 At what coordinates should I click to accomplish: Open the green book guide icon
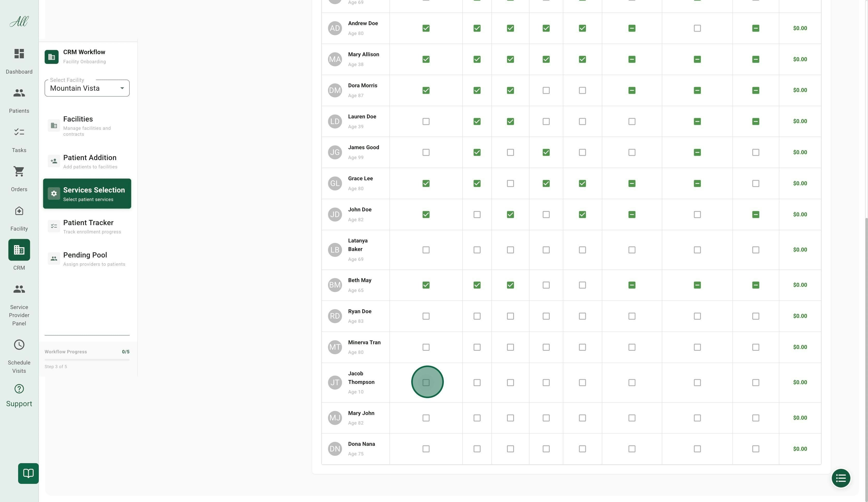point(28,474)
